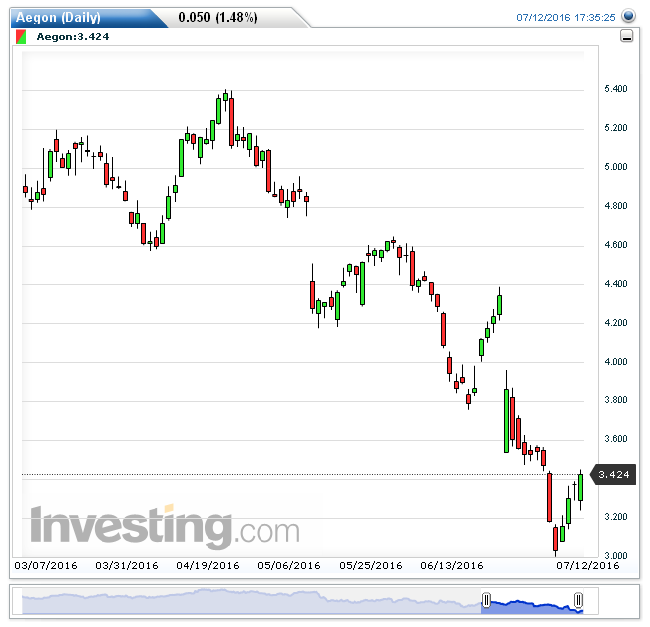Click the last green candlestick at 3.424
650x627 pixels.
tap(581, 488)
